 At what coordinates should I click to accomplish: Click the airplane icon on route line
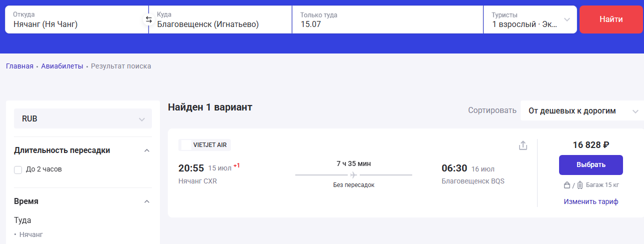(354, 175)
